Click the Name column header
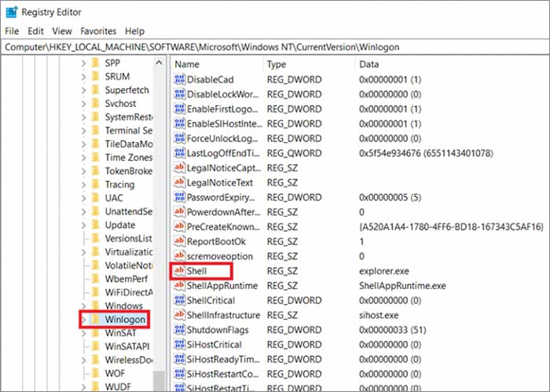 187,64
